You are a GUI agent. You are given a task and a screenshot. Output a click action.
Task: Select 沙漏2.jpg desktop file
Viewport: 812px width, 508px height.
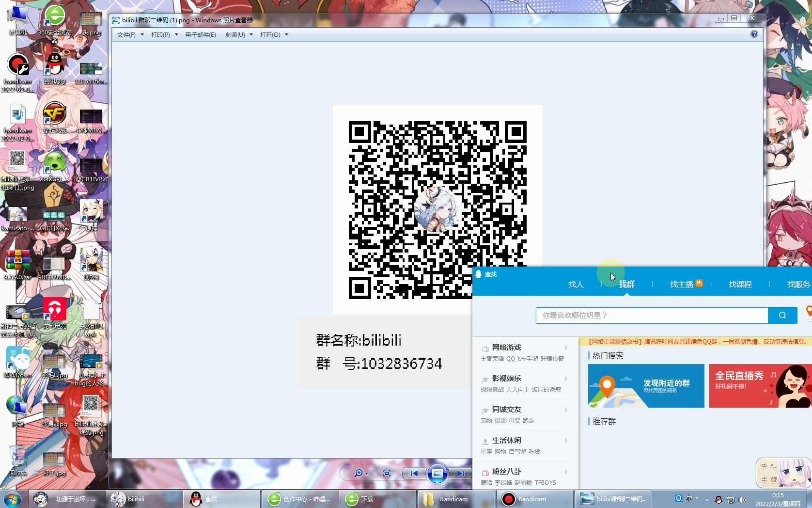coord(54,415)
